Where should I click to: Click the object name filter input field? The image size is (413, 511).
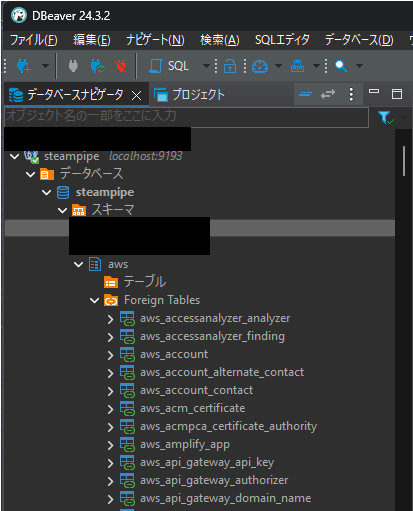pos(186,117)
